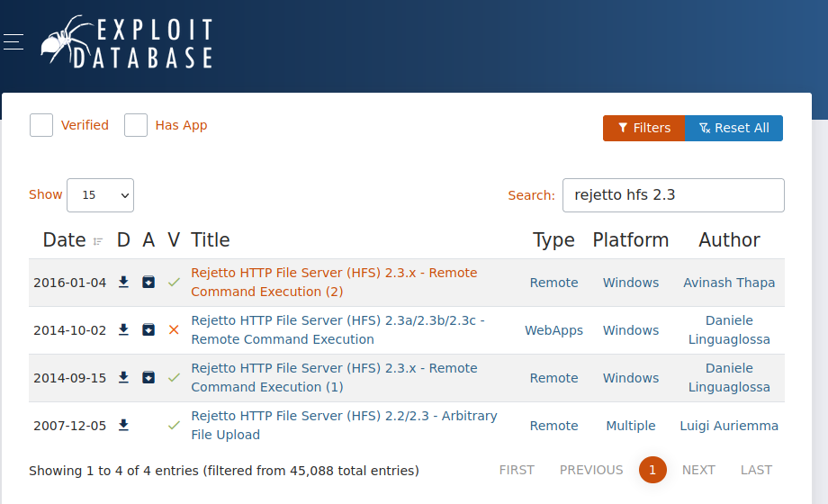828x504 pixels.
Task: Download the 2014-10-02 exploit file
Action: coord(124,330)
